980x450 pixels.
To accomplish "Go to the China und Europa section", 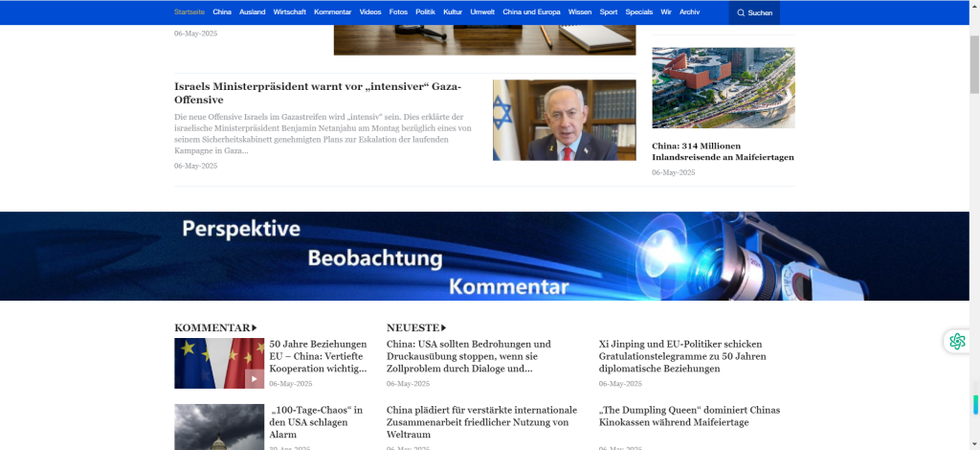I will pyautogui.click(x=531, y=12).
